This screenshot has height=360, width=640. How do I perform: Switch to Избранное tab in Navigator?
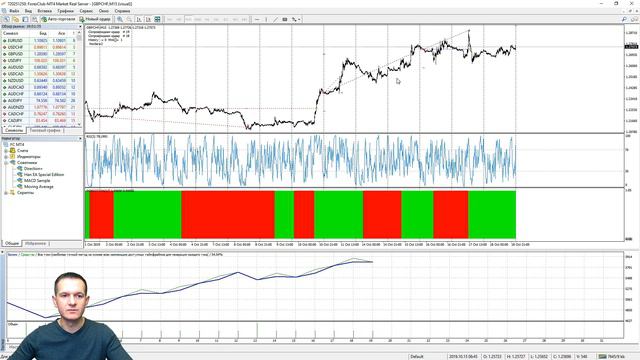[x=36, y=243]
